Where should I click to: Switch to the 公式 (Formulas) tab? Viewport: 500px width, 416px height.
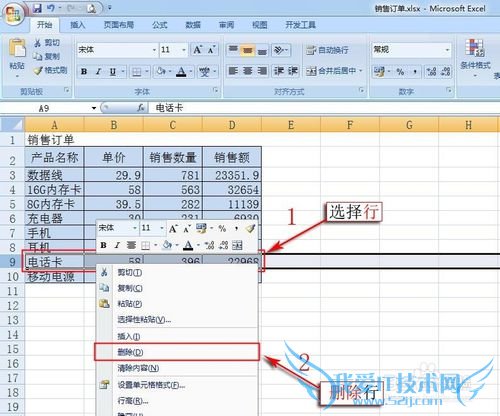point(160,25)
